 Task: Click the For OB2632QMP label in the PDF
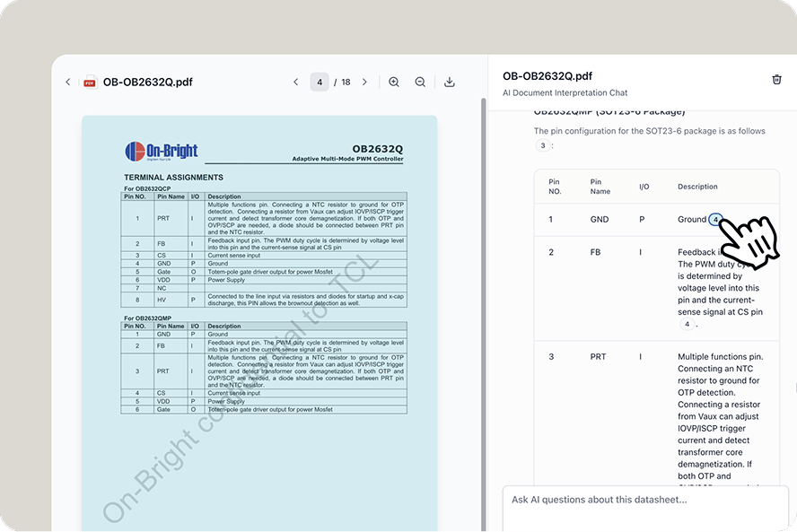(x=147, y=318)
